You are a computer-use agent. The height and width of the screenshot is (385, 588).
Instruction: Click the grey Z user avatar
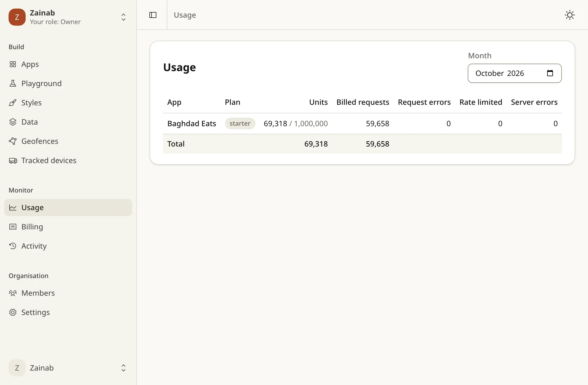[x=17, y=368]
